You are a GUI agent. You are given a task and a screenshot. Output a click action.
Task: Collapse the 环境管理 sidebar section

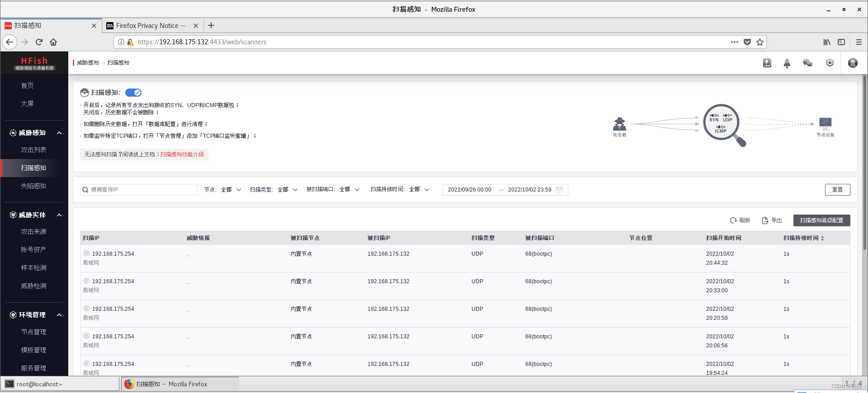click(59, 315)
